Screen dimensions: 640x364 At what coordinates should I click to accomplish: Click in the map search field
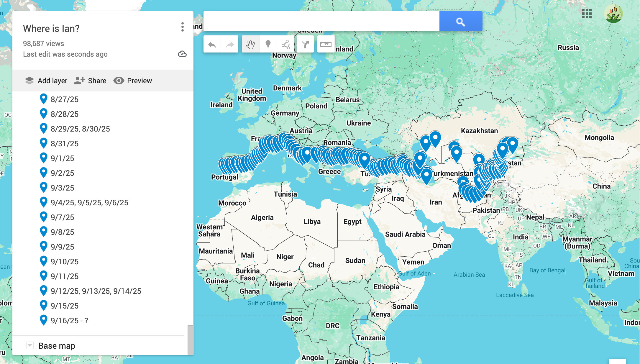pyautogui.click(x=321, y=22)
